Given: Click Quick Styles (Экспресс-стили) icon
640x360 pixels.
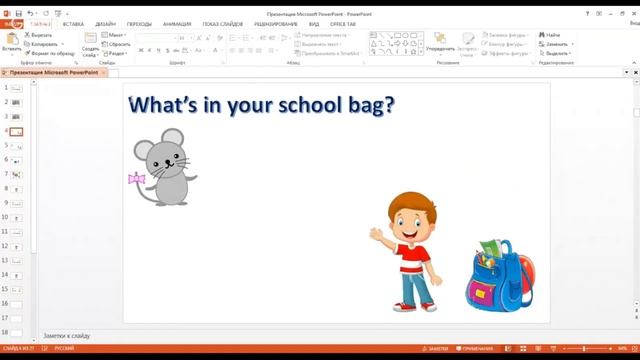Looking at the screenshot, I should tap(468, 38).
